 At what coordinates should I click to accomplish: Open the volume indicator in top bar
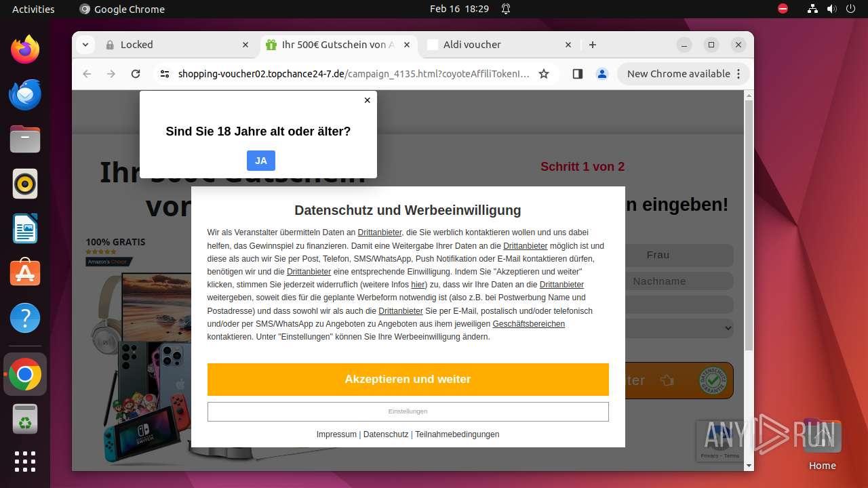(x=831, y=9)
